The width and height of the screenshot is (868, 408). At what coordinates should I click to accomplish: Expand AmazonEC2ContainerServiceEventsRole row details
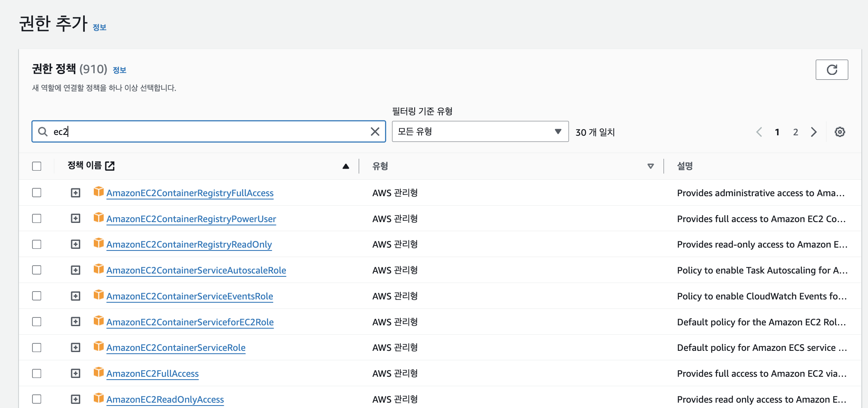pos(75,296)
